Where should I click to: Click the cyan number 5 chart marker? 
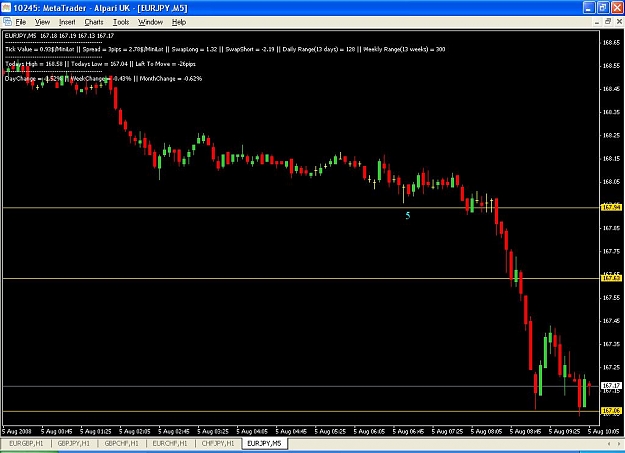click(x=407, y=216)
